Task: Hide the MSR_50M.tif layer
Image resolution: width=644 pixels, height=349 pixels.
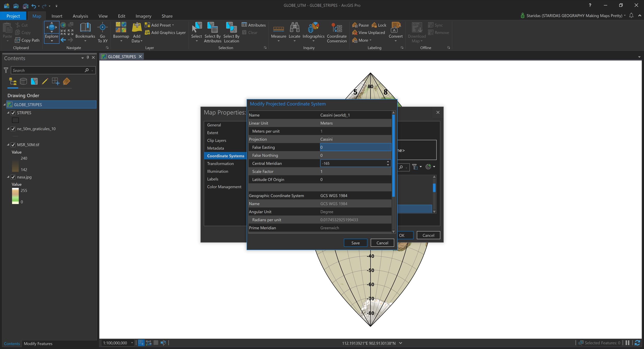Action: click(x=13, y=145)
